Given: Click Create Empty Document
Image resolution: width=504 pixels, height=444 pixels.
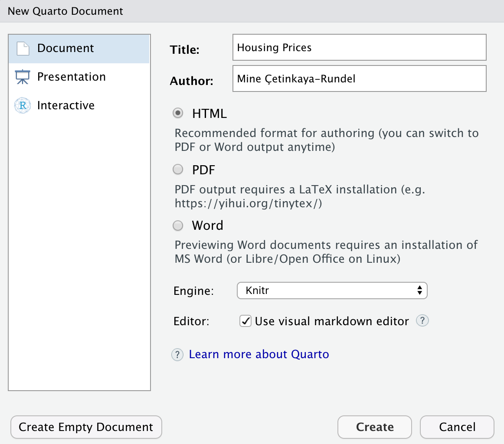Looking at the screenshot, I should (85, 427).
